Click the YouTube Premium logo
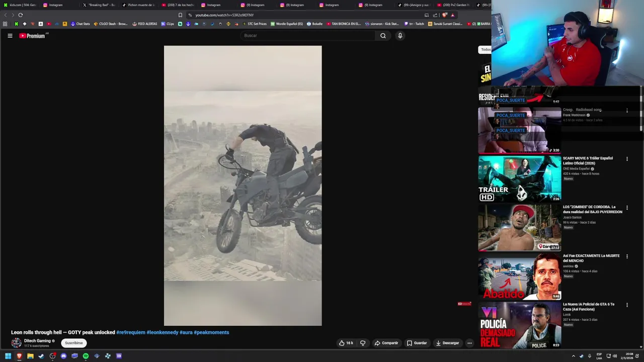The width and height of the screenshot is (644, 362). coord(33,36)
